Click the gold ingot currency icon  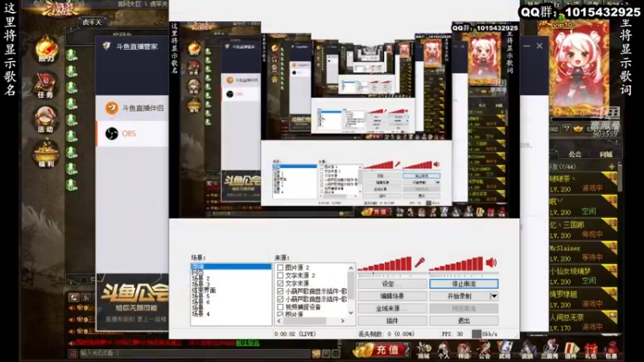coord(578,129)
